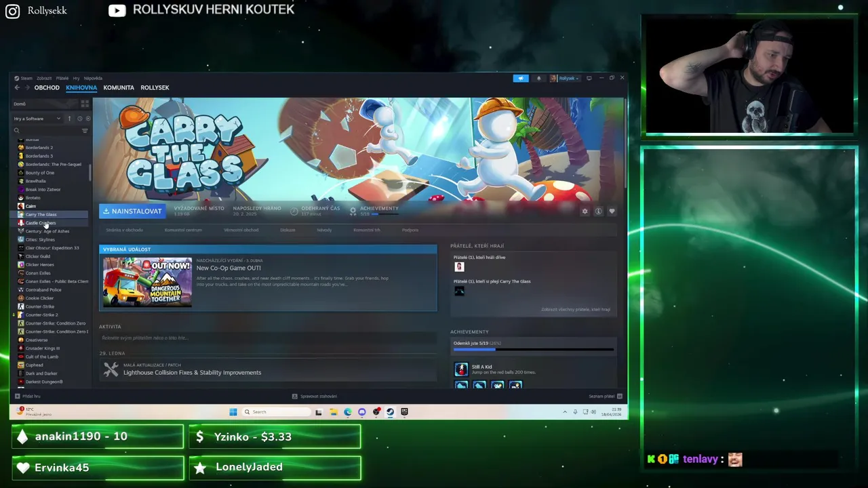Click the ready to play filter icon
Viewport: 868px width, 488px height.
[87, 119]
